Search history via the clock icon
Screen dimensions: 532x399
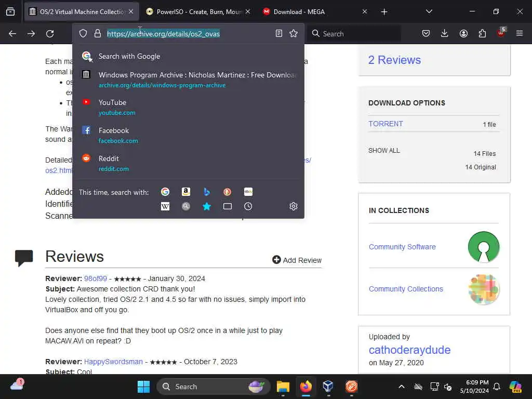click(248, 206)
